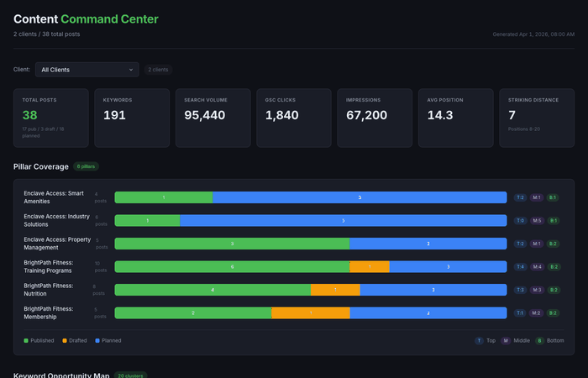Click "Enclave Access: Smart Amenities" pillar label
Image resolution: width=588 pixels, height=378 pixels.
pos(54,197)
